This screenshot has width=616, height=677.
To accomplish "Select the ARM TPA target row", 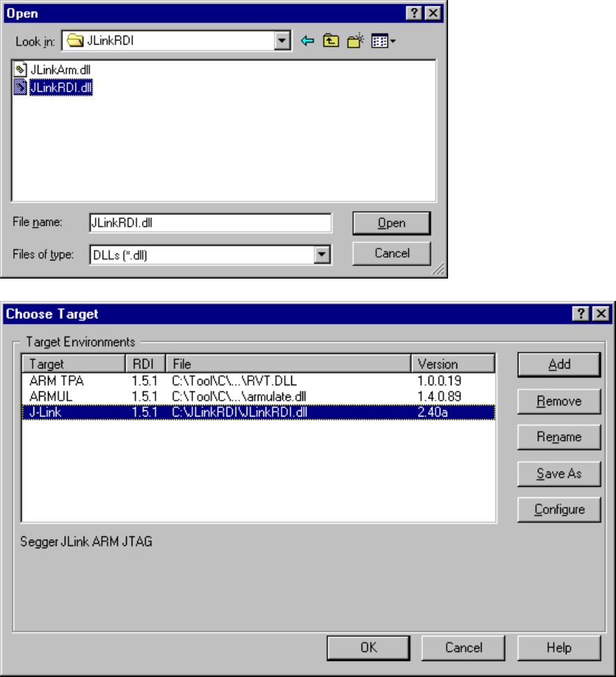I will pos(259,381).
